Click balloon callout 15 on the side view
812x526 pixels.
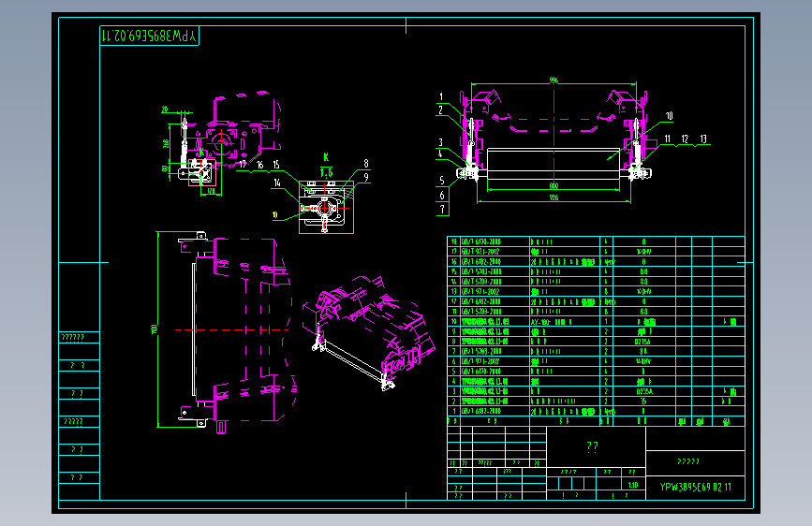coord(276,165)
